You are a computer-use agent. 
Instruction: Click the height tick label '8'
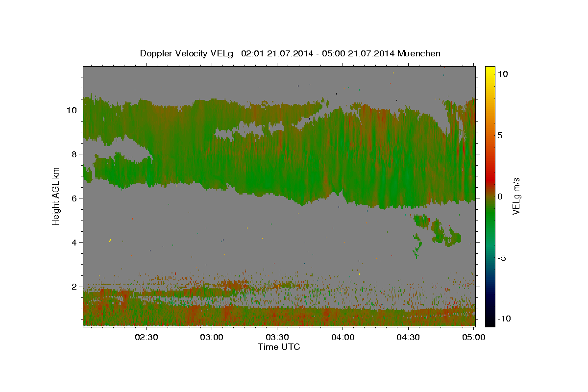(75, 154)
